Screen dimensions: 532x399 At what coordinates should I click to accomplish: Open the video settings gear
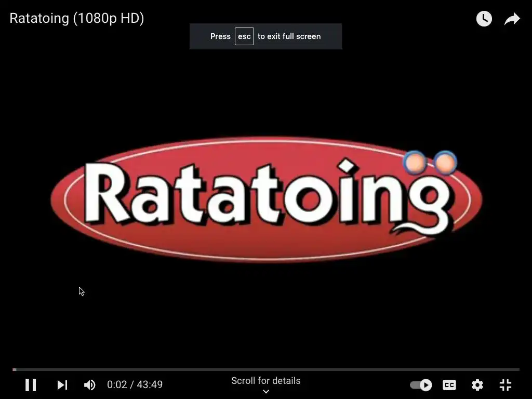(477, 385)
